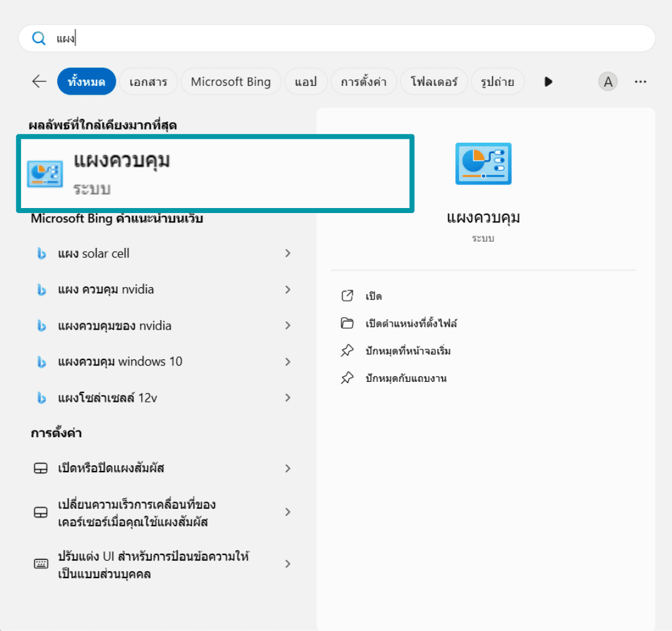Click the Control Panel icon in the right panel

point(483,163)
